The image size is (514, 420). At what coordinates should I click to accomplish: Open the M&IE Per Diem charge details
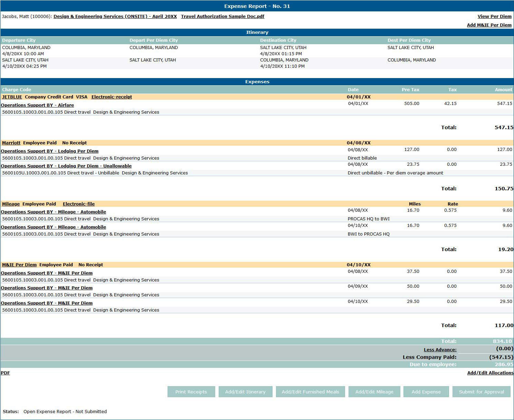click(19, 265)
